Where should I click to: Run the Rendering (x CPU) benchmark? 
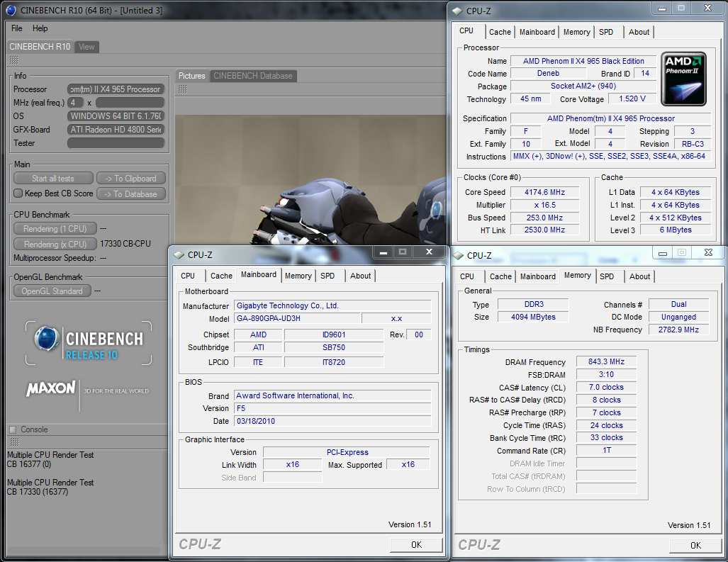[54, 244]
